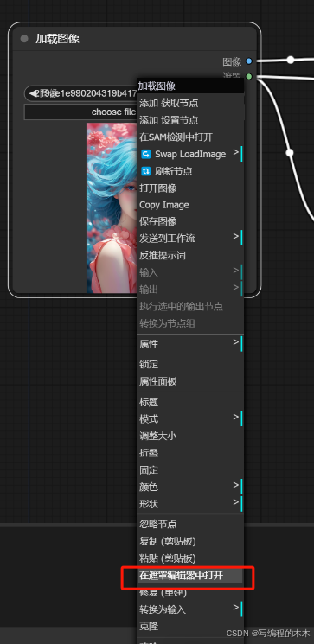The height and width of the screenshot is (644, 314).
Task: Click the choose file button
Action: click(80, 112)
